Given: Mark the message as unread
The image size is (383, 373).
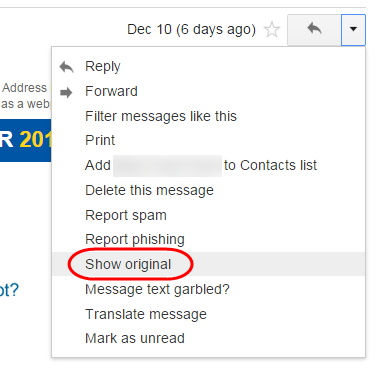Looking at the screenshot, I should pos(208,338).
